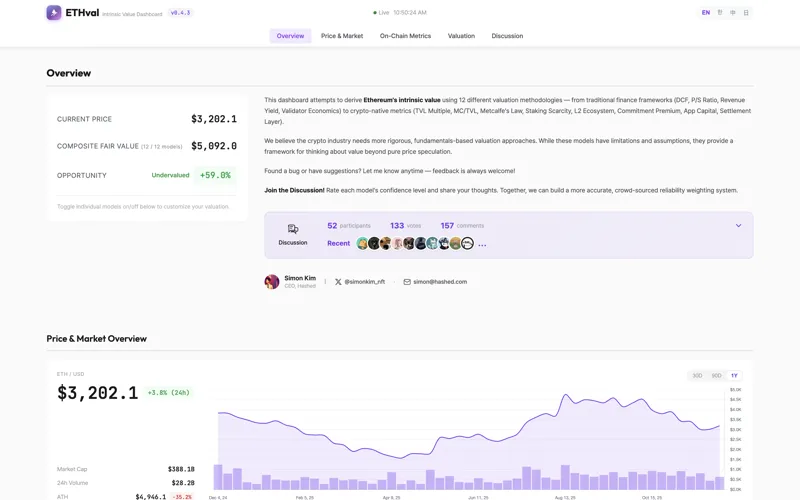Go to the Valuation tab

pos(461,36)
